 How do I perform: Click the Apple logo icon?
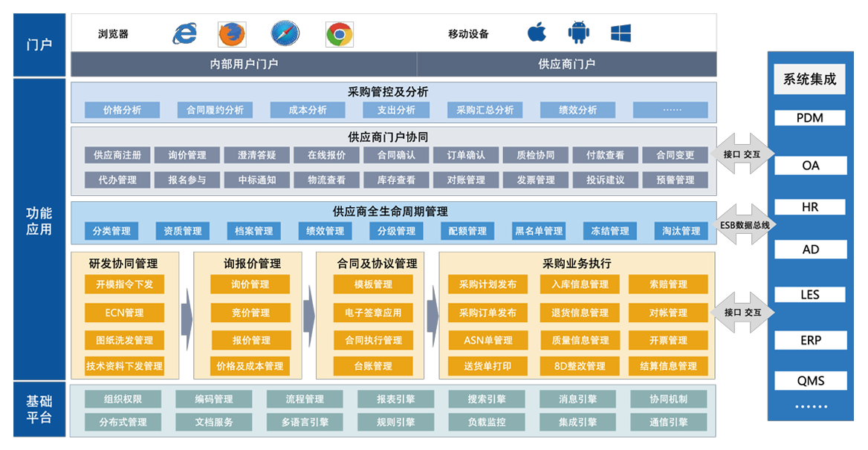point(537,33)
